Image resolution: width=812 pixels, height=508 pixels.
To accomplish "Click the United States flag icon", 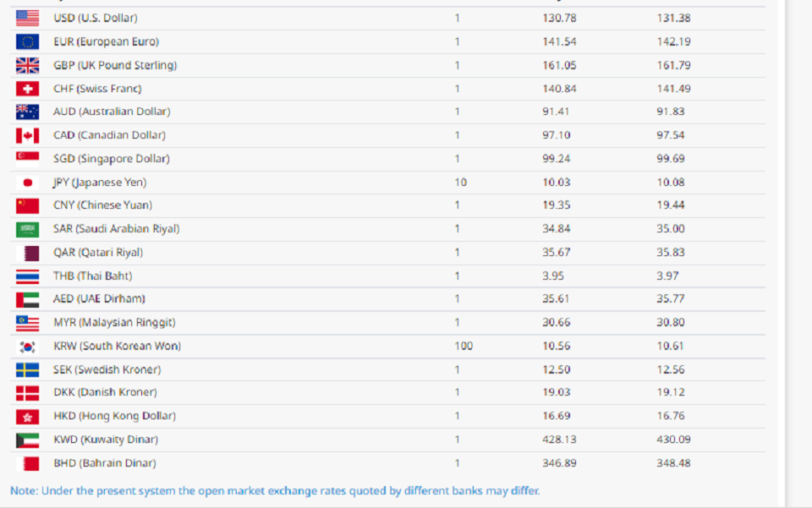I will [27, 18].
